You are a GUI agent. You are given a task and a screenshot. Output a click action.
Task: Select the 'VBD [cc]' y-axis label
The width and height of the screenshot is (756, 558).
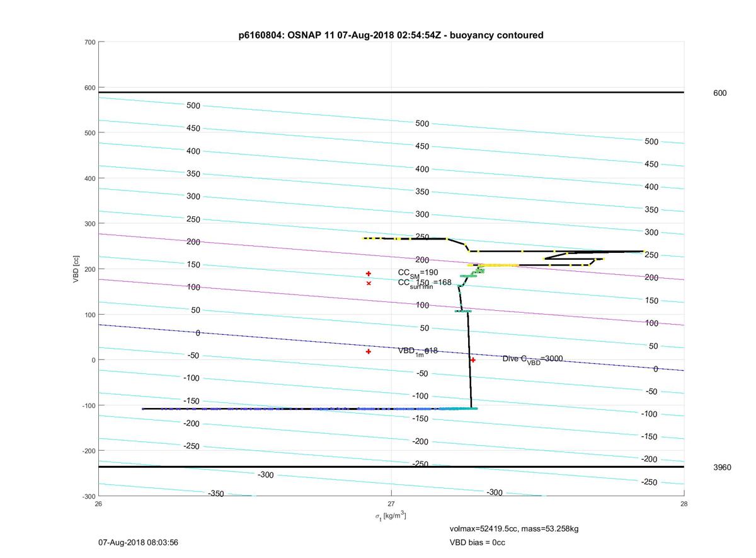[x=76, y=269]
